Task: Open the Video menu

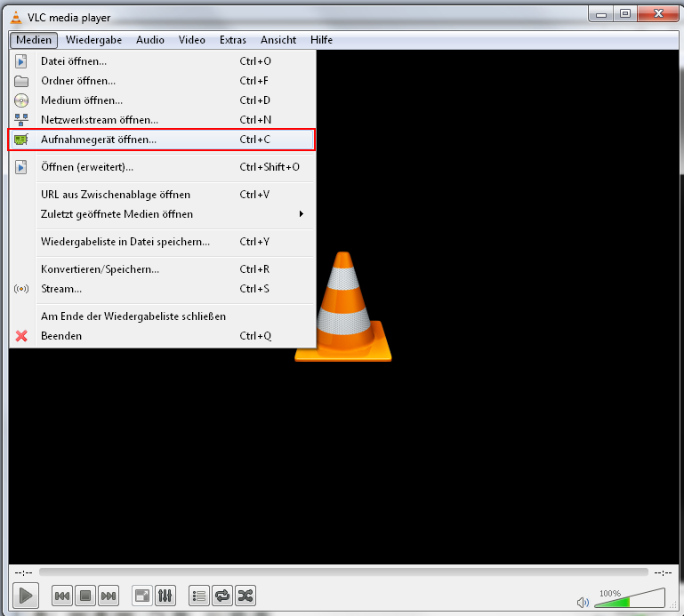Action: pyautogui.click(x=192, y=40)
